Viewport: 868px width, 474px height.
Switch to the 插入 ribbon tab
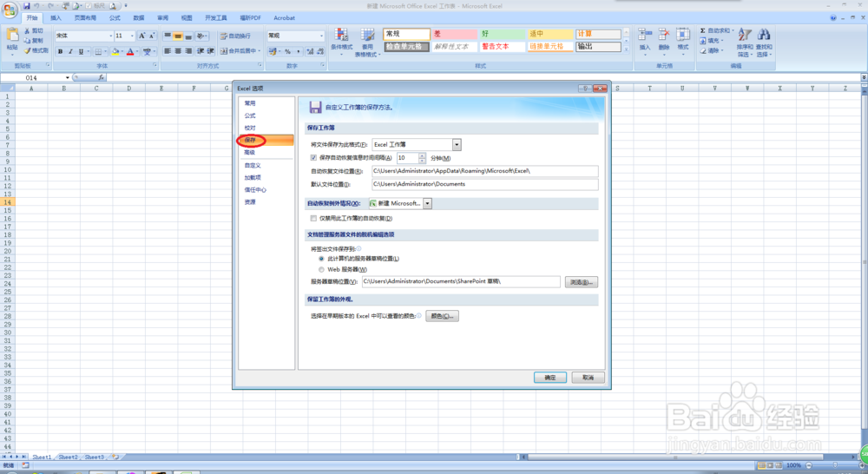coord(56,17)
